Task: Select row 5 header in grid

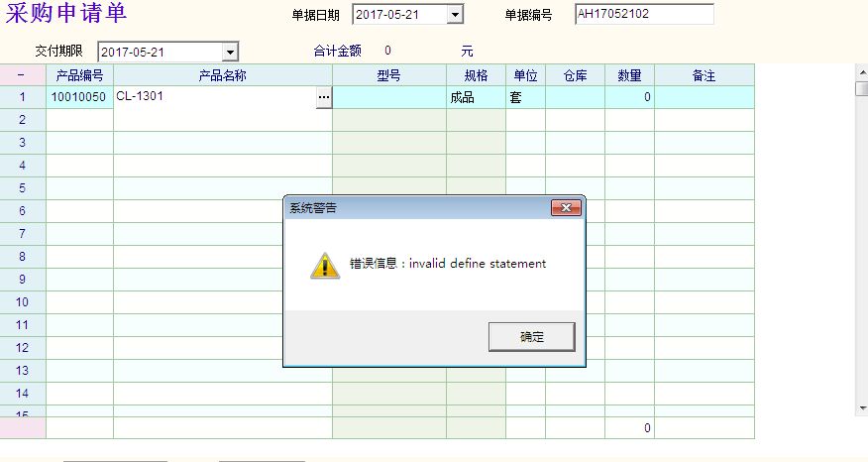Action: (x=22, y=188)
